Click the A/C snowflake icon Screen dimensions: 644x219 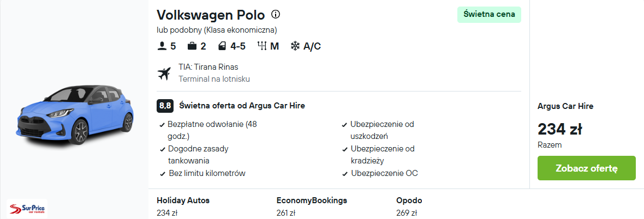(295, 46)
